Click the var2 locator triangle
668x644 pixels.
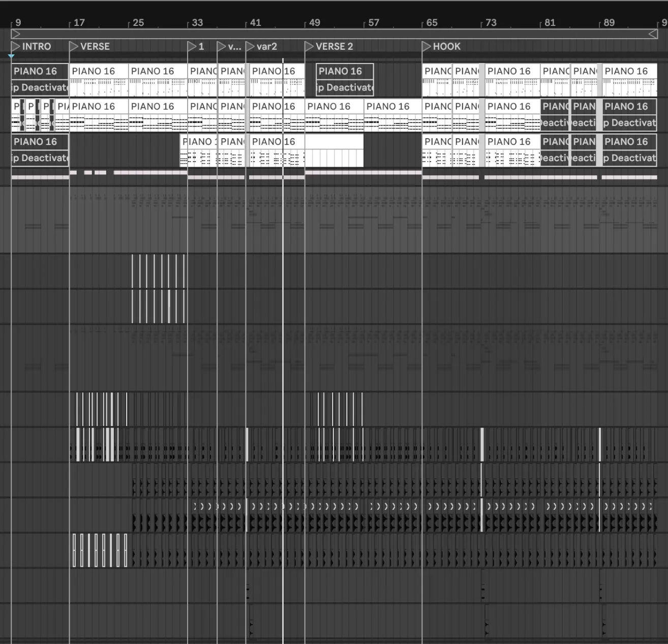250,46
